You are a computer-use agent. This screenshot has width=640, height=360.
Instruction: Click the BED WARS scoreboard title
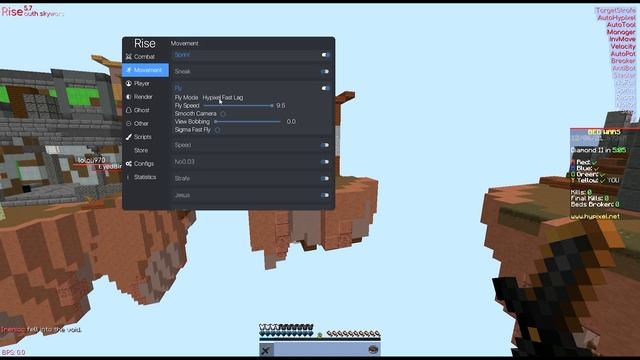point(604,132)
